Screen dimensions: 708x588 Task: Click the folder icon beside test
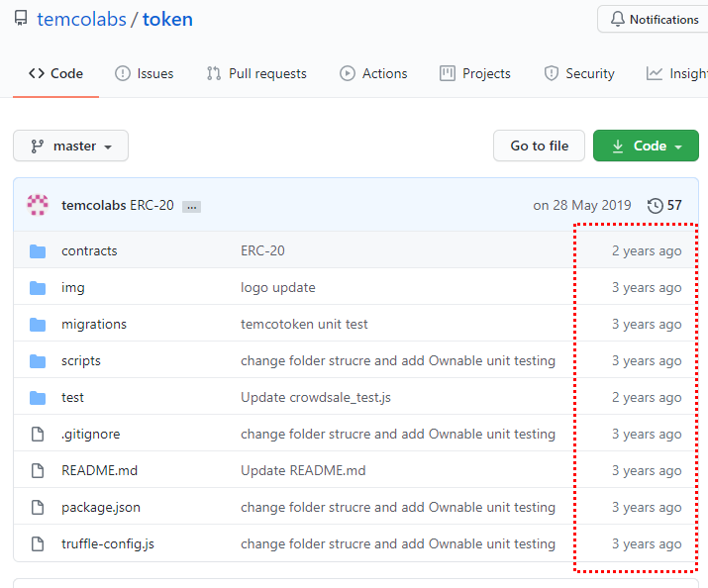pos(38,397)
